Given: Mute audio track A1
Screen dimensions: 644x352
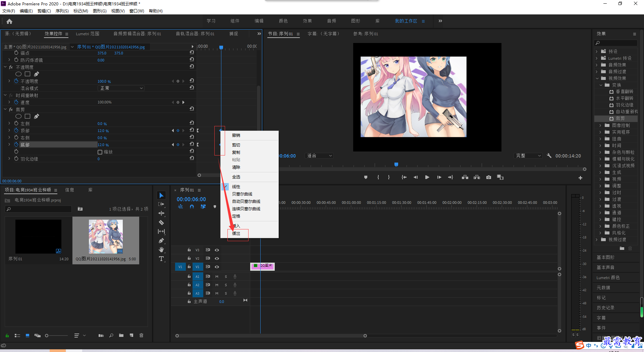Looking at the screenshot, I should tap(217, 276).
